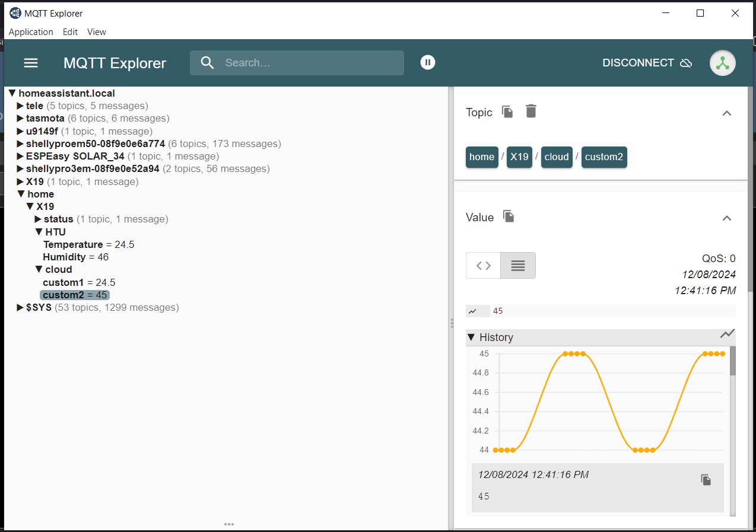756x532 pixels.
Task: Collapse the homeassistant.local tree node
Action: point(12,93)
